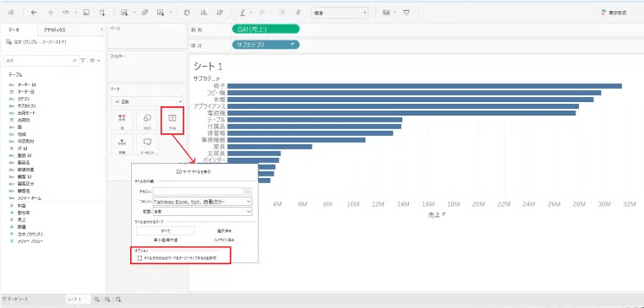Viewport: 644px width, 308px height.
Task: Click the Sub-Category blue pill on Rows
Action: (265, 45)
